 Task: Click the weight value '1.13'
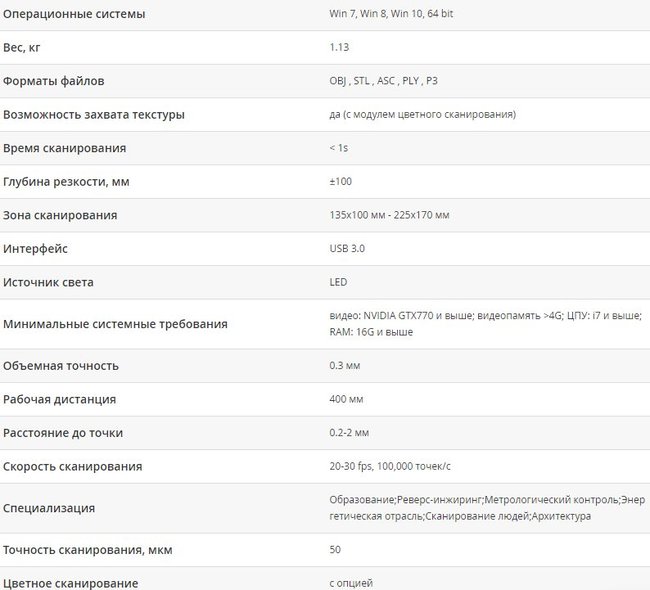[339, 47]
